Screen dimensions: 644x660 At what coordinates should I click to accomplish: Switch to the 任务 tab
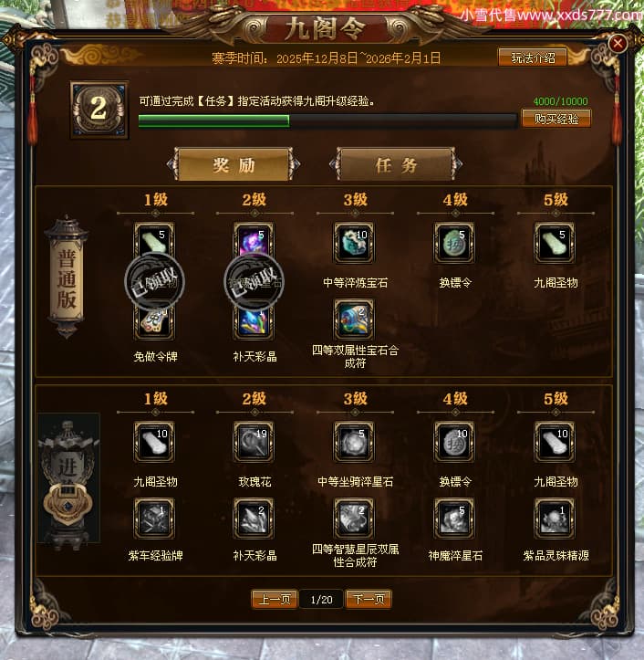tap(396, 164)
